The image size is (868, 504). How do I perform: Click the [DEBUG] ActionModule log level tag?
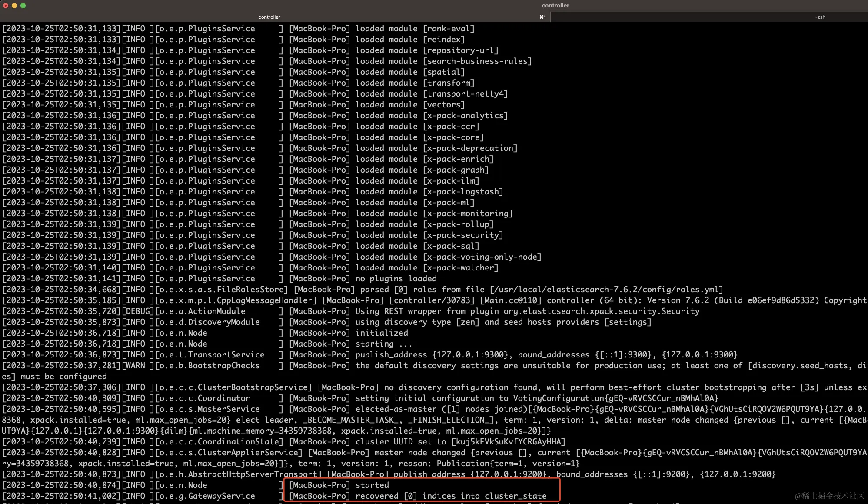[x=138, y=311]
